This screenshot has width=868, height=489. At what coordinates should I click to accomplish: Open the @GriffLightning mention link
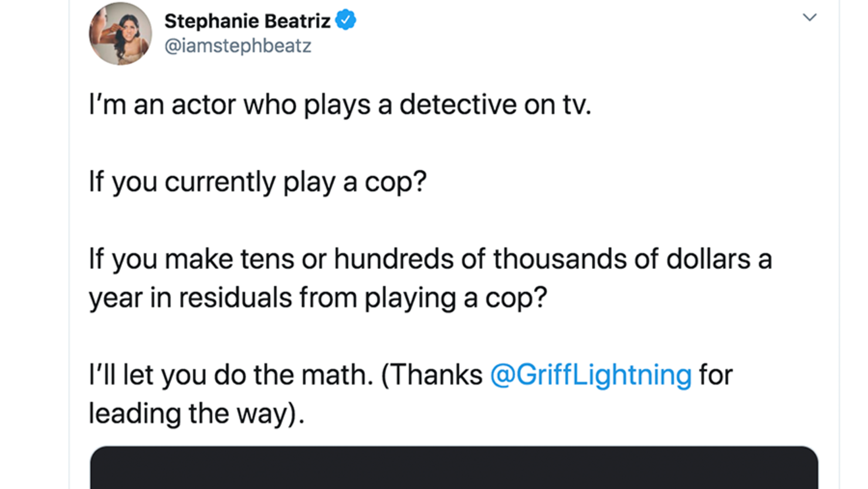591,375
